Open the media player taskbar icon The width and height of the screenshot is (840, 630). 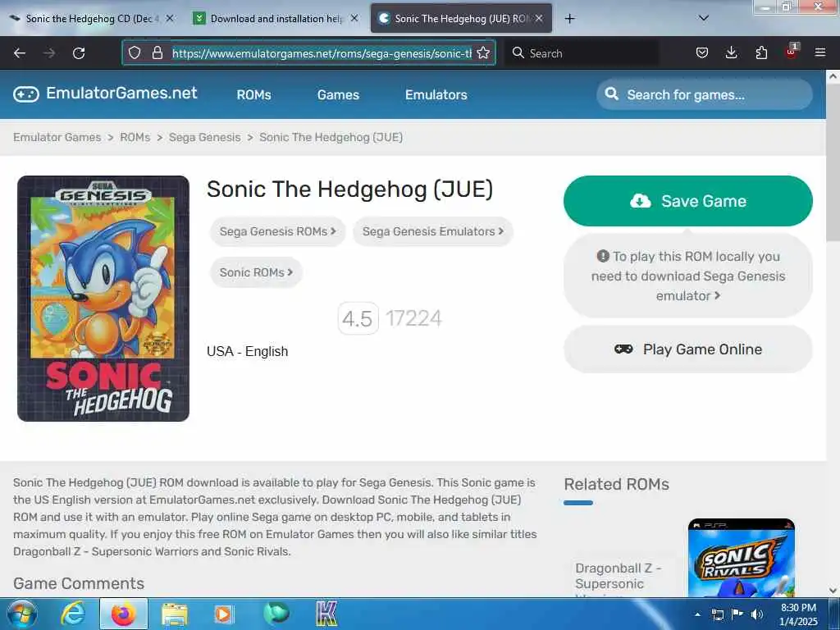[223, 614]
